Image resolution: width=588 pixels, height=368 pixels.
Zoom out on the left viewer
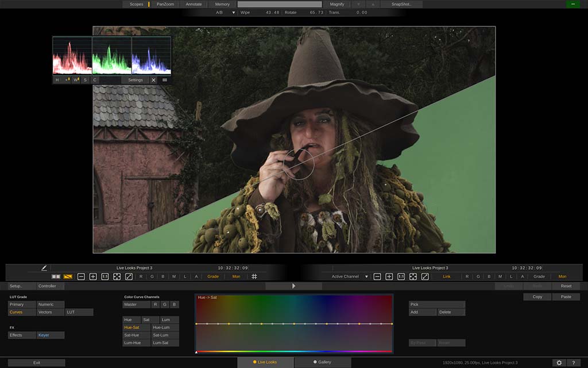coord(81,277)
